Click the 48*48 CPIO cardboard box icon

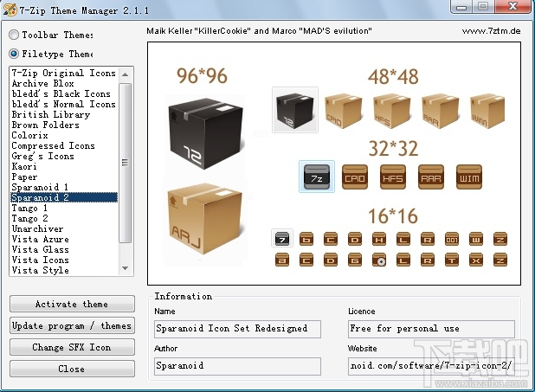click(x=343, y=110)
